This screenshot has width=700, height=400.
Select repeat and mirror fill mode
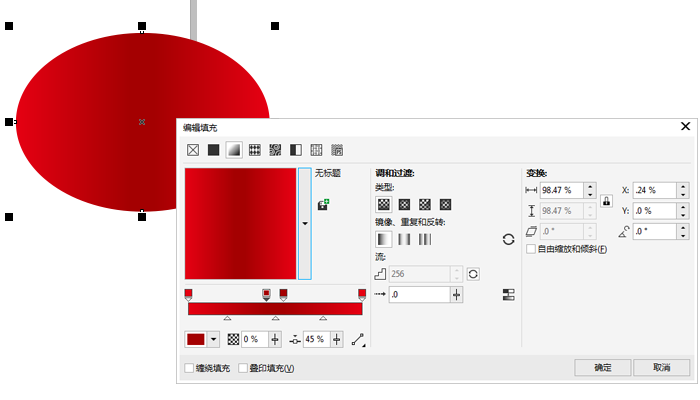404,239
